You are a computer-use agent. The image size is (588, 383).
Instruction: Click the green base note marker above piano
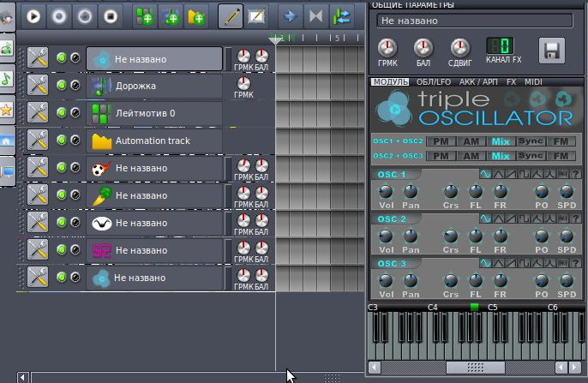click(x=474, y=307)
